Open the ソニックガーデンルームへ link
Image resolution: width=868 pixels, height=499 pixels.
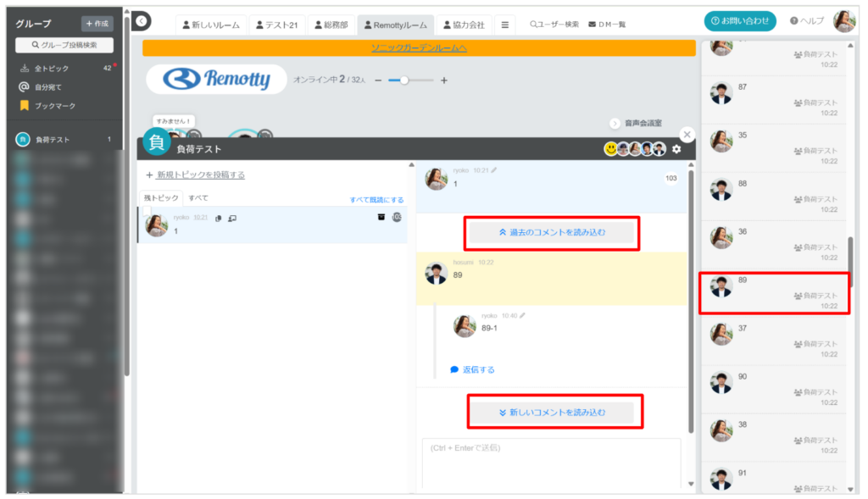click(419, 48)
